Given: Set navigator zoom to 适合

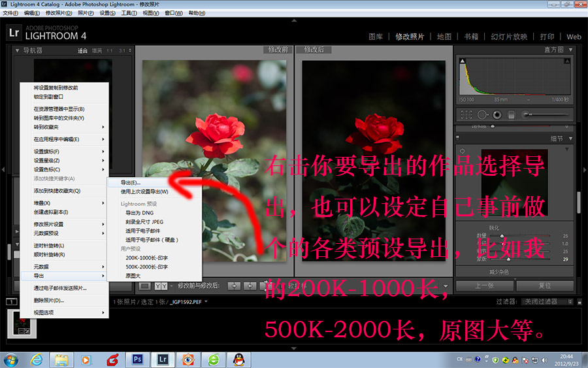Looking at the screenshot, I should (82, 50).
